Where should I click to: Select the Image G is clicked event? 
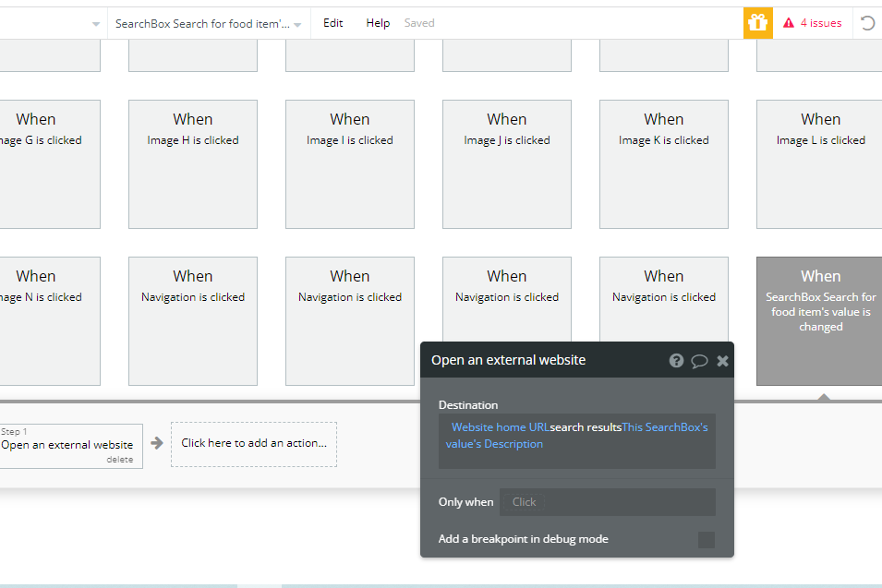(x=50, y=164)
